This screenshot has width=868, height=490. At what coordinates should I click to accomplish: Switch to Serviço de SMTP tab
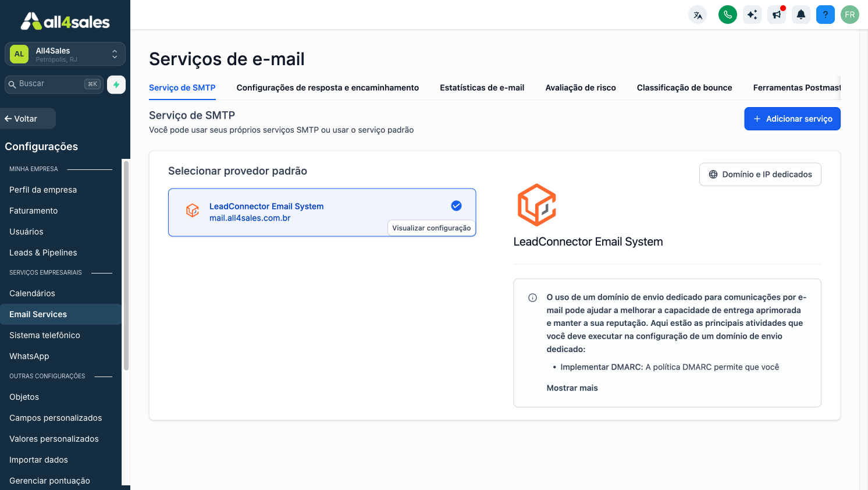click(x=182, y=88)
